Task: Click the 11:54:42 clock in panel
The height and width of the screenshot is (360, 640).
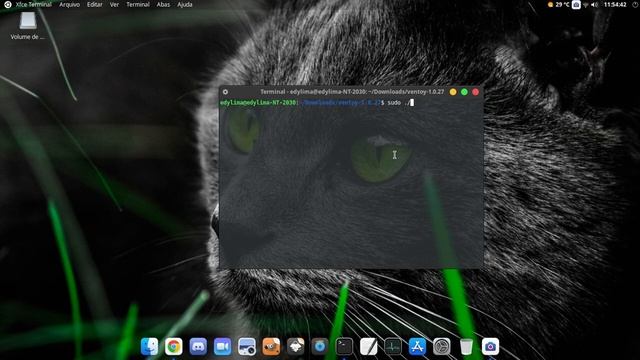Action: click(x=615, y=4)
